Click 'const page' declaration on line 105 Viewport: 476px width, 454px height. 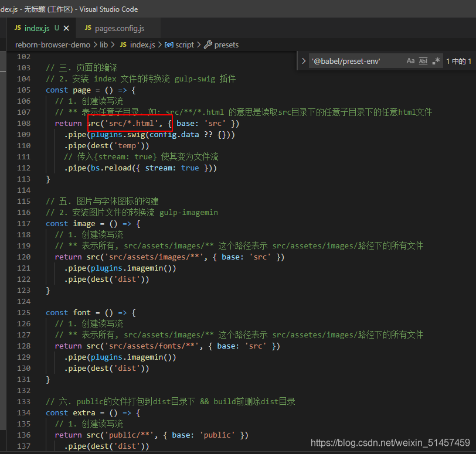click(x=69, y=90)
